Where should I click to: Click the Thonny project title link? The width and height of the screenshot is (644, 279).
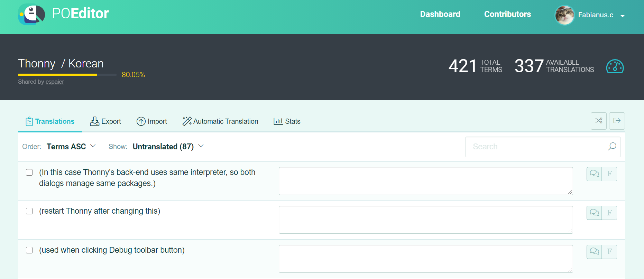(37, 64)
